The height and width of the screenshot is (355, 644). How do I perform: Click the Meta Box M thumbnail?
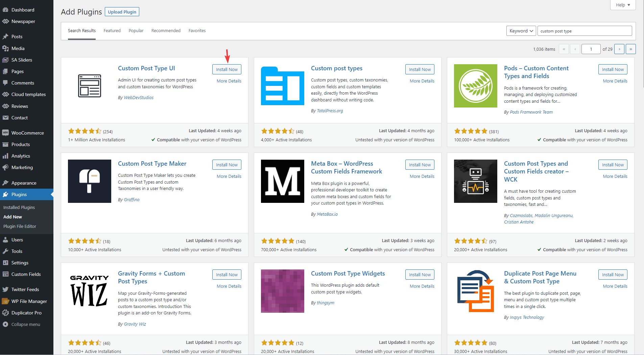coord(283,181)
